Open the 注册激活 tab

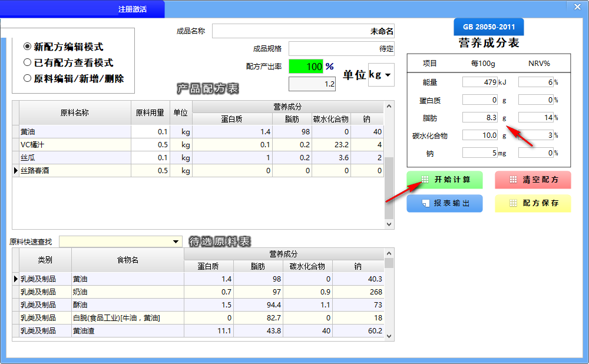click(x=133, y=9)
